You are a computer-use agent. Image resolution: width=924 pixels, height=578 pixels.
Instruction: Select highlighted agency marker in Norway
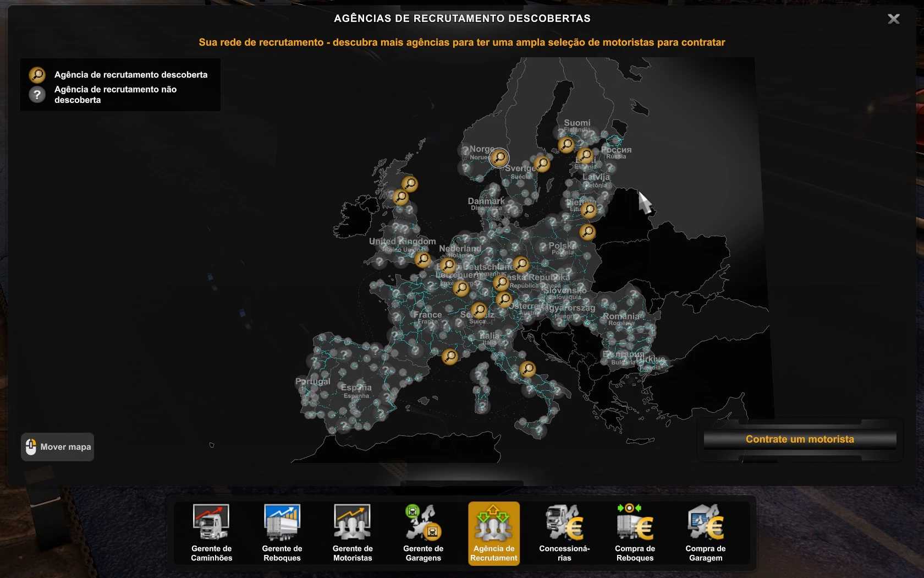(499, 158)
